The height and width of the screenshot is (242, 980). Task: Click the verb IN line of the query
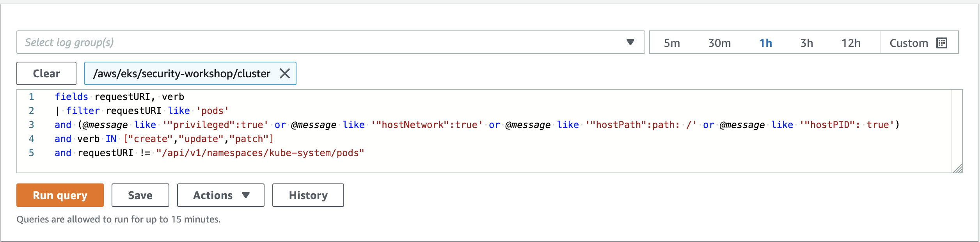[x=164, y=139]
